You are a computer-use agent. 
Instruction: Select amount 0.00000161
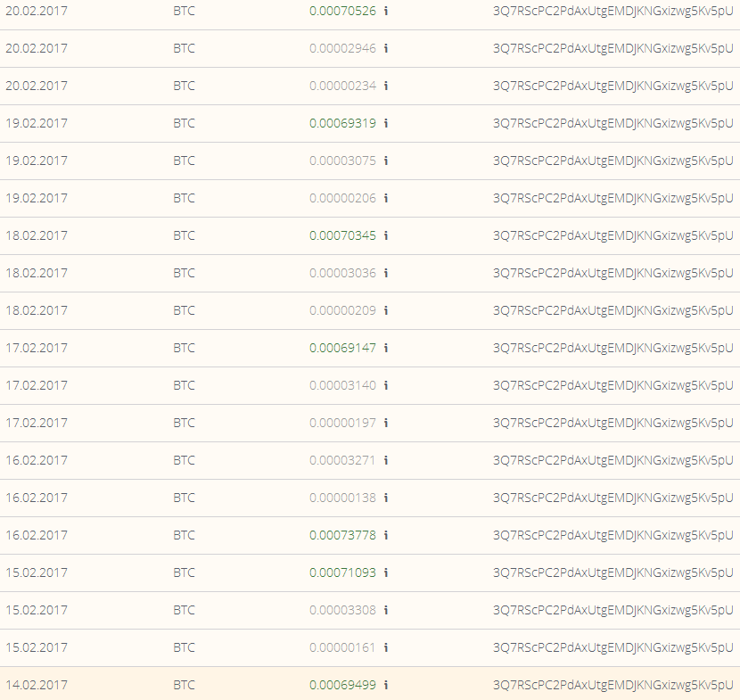pos(342,647)
